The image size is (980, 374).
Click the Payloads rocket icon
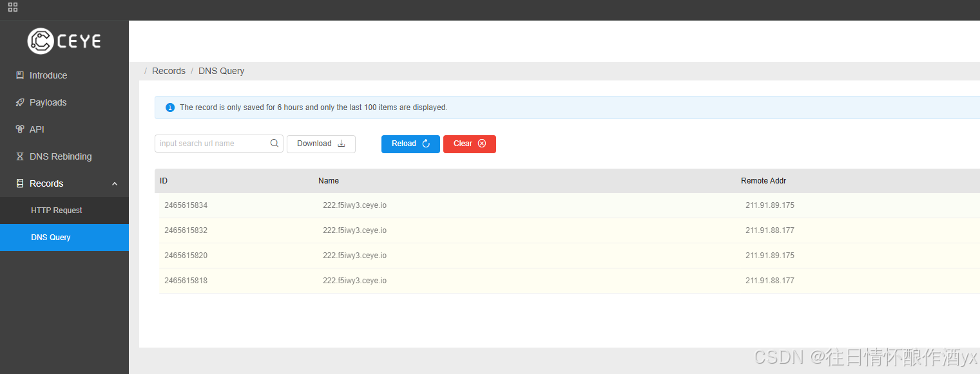coord(20,102)
